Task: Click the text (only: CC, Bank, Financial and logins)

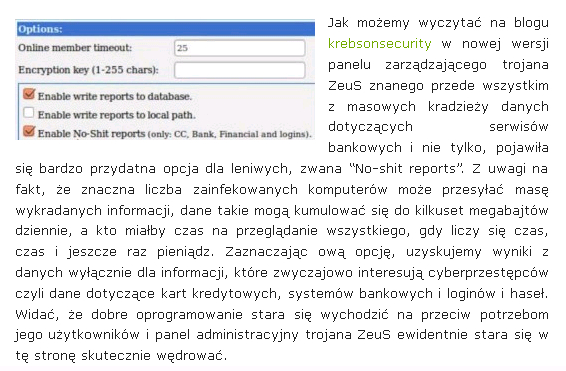Action: (x=230, y=134)
